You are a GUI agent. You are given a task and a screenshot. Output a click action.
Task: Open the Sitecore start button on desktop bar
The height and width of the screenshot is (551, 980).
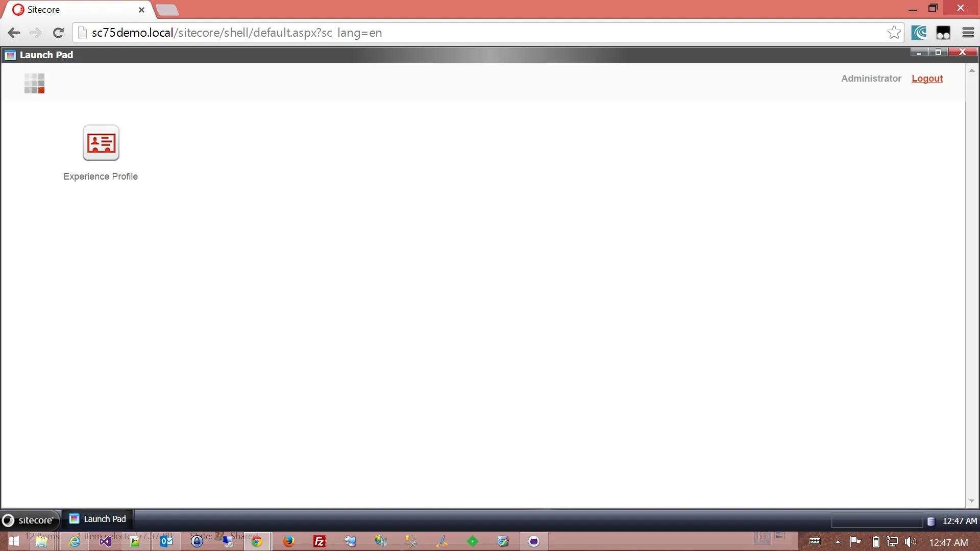point(30,520)
